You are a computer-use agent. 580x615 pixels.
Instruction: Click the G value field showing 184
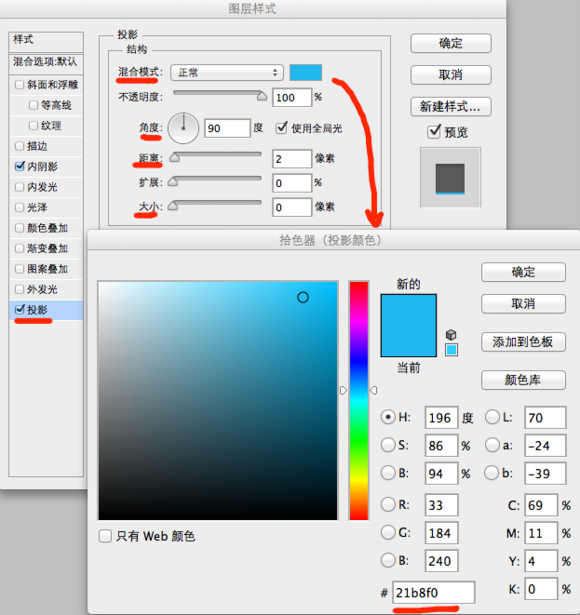point(441,533)
